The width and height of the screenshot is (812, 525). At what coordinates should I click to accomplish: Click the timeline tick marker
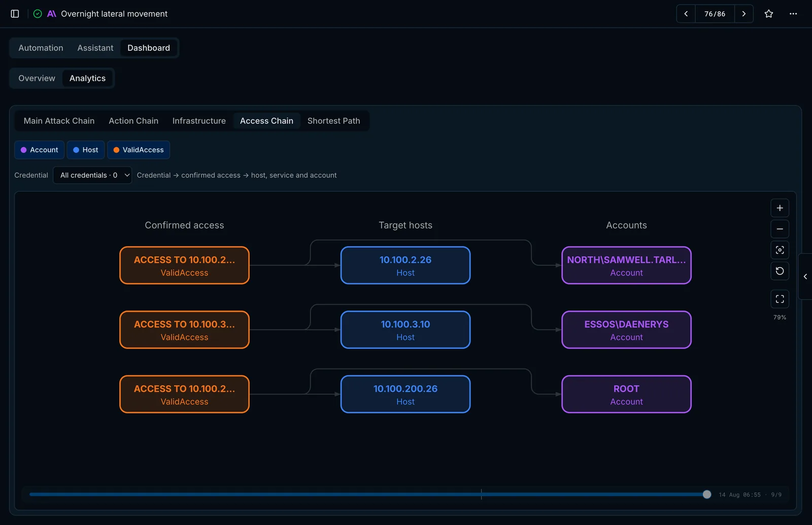pos(481,495)
